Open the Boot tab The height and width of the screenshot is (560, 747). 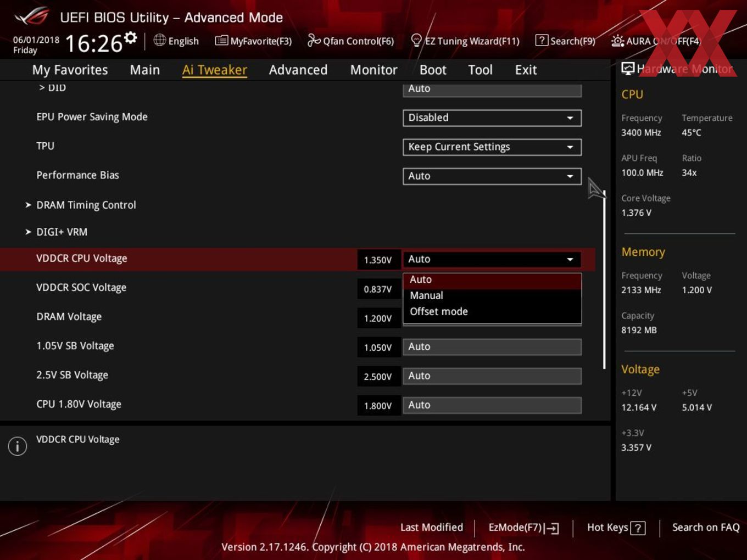click(x=433, y=70)
